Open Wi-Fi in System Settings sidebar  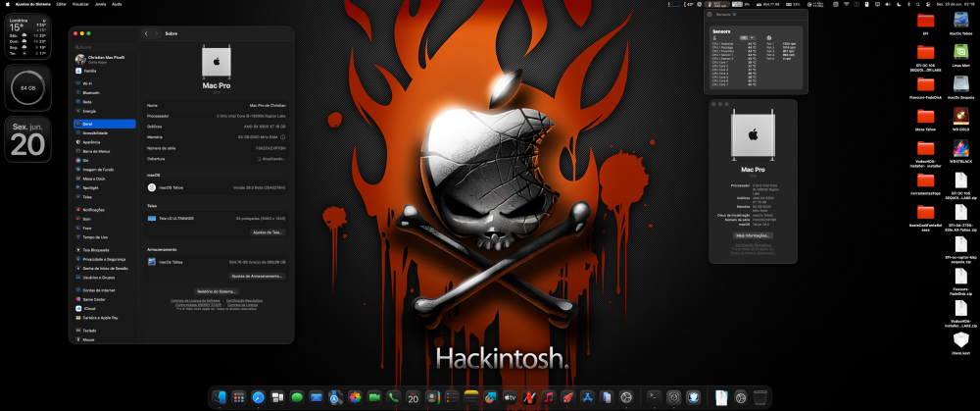click(105, 83)
